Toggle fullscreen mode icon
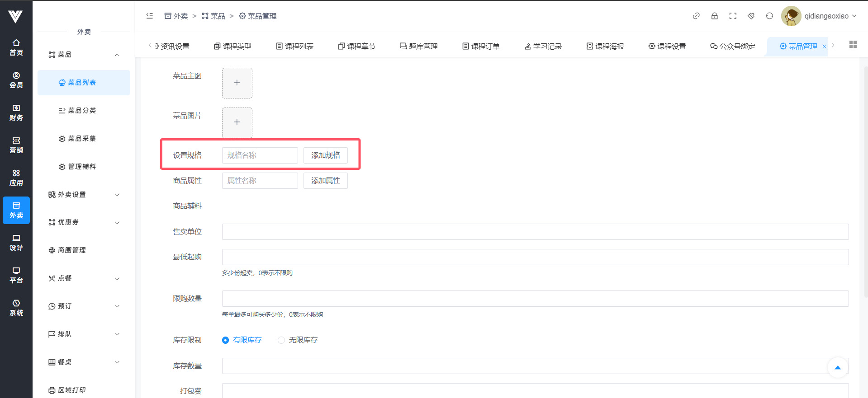Viewport: 868px width, 398px height. (x=733, y=16)
